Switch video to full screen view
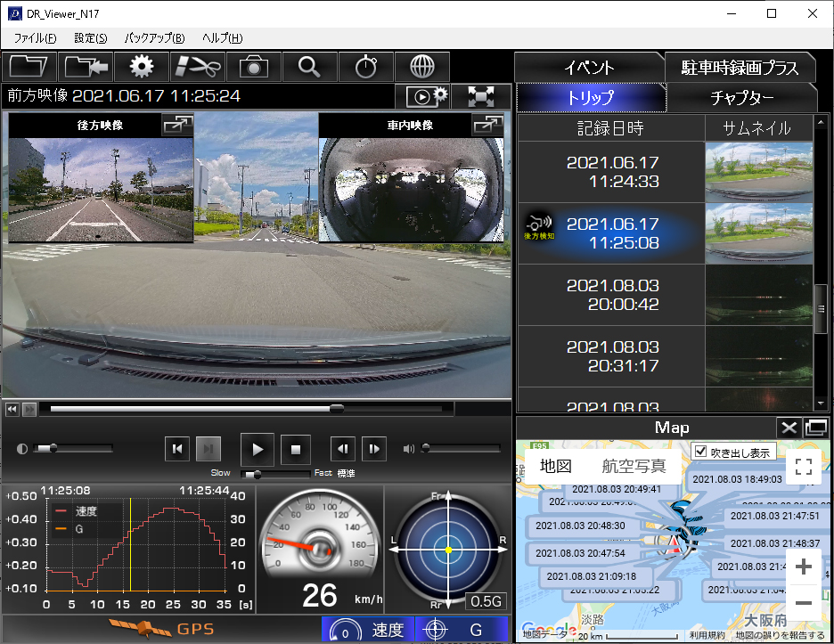This screenshot has width=834, height=644. pos(481,97)
